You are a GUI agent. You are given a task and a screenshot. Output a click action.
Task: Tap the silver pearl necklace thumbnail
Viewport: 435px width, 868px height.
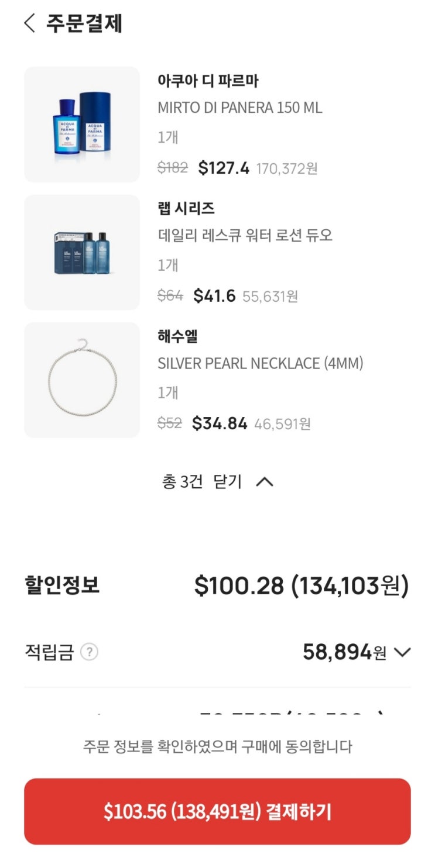coord(82,380)
